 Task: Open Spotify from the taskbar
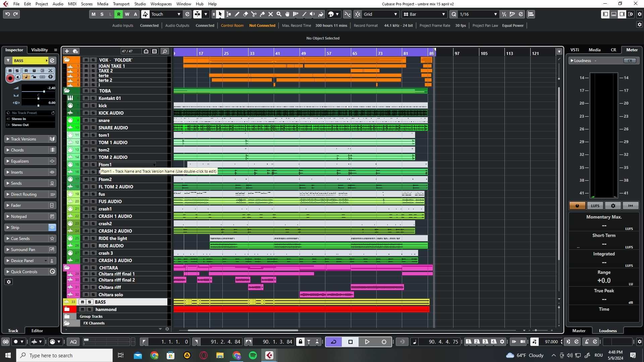click(253, 355)
